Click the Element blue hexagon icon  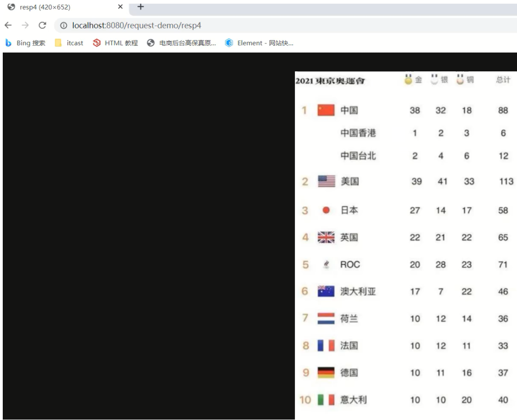[x=229, y=43]
